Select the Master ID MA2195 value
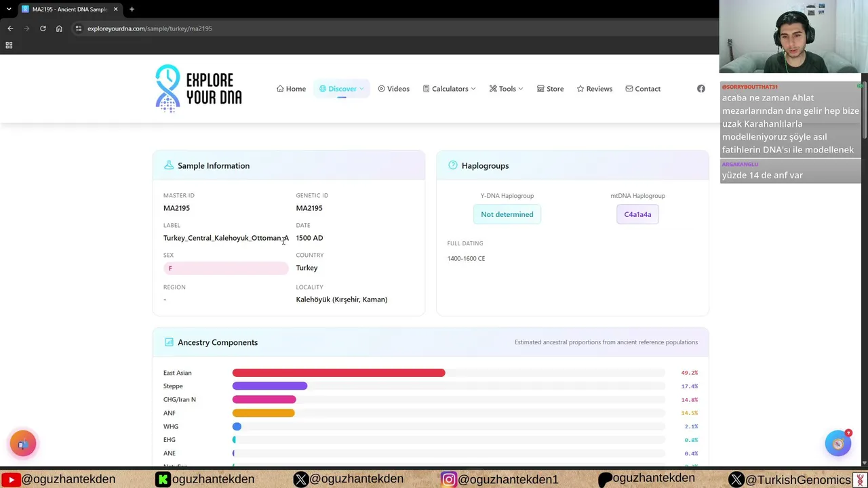The image size is (868, 488). 176,208
